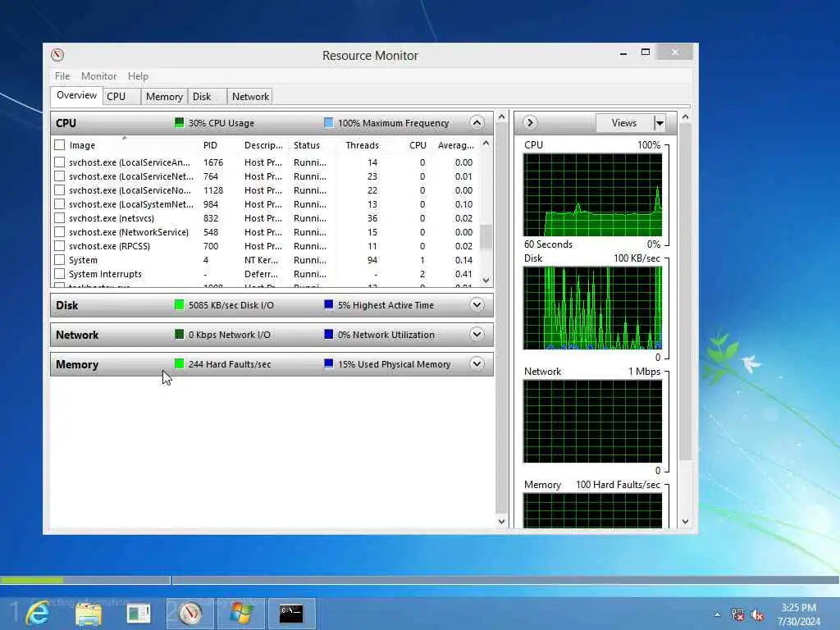This screenshot has width=840, height=630.
Task: Click the Network I/O indicator square
Action: [180, 335]
